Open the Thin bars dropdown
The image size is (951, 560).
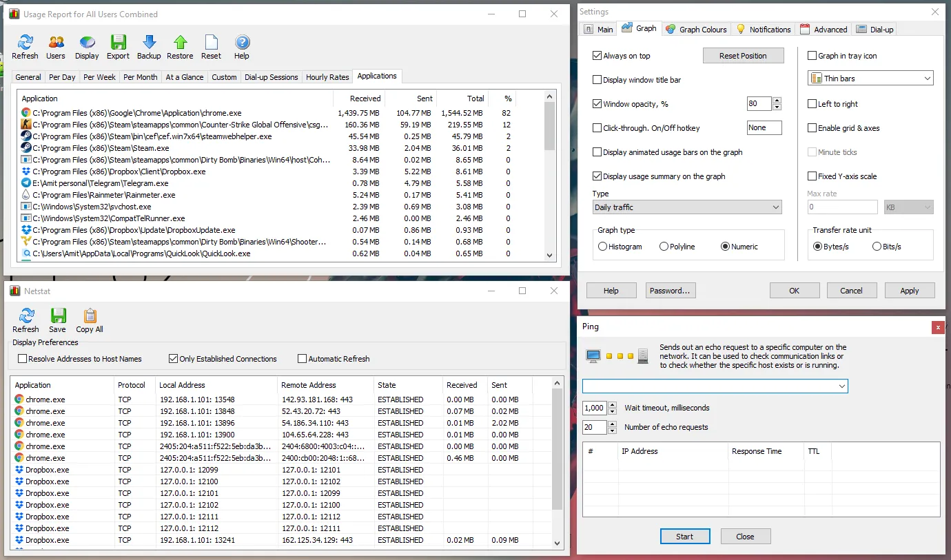coord(870,79)
